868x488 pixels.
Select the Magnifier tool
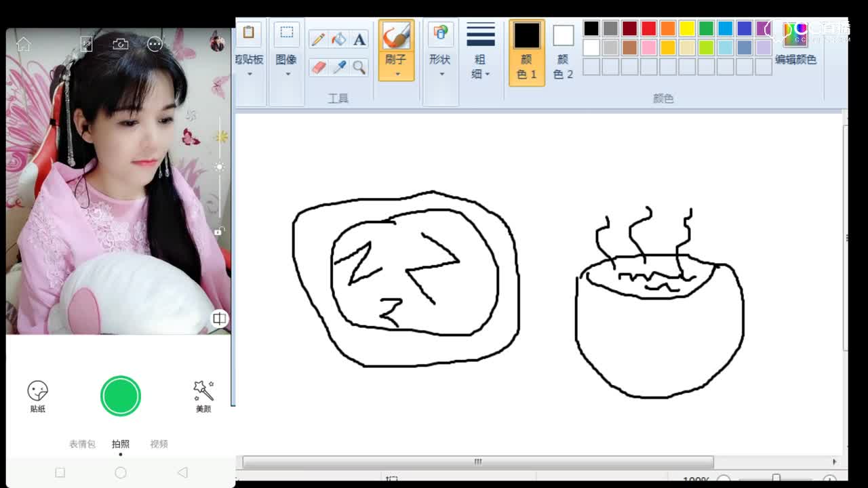(359, 67)
